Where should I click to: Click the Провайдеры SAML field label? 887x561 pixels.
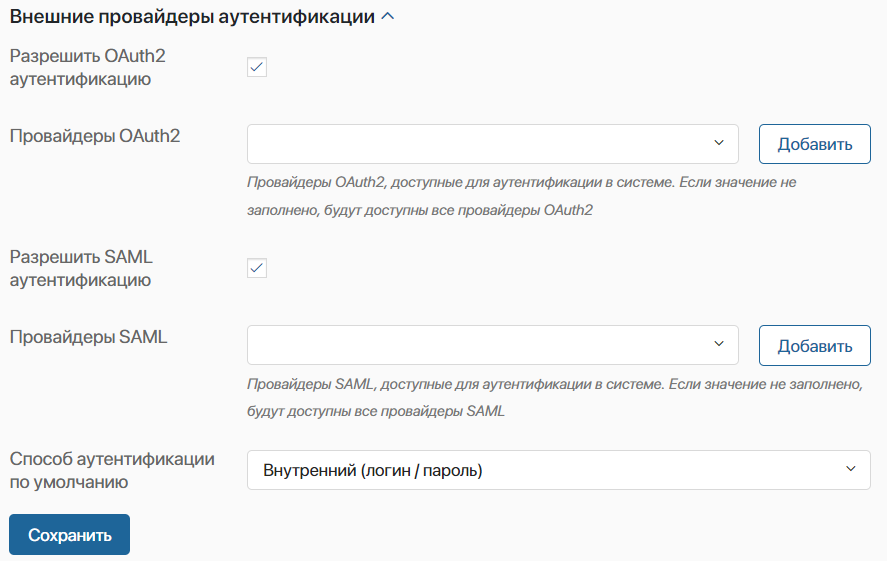coord(88,337)
